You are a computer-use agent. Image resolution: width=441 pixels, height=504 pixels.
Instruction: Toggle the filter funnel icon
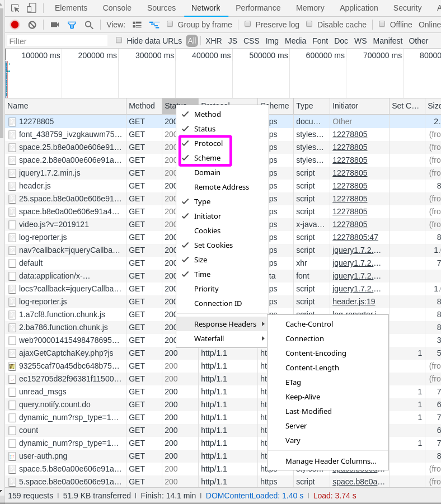(x=72, y=25)
